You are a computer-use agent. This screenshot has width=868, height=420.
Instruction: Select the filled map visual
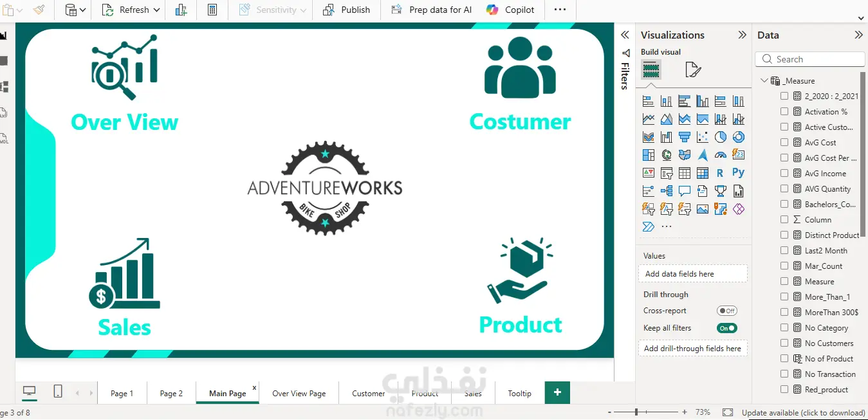click(685, 155)
